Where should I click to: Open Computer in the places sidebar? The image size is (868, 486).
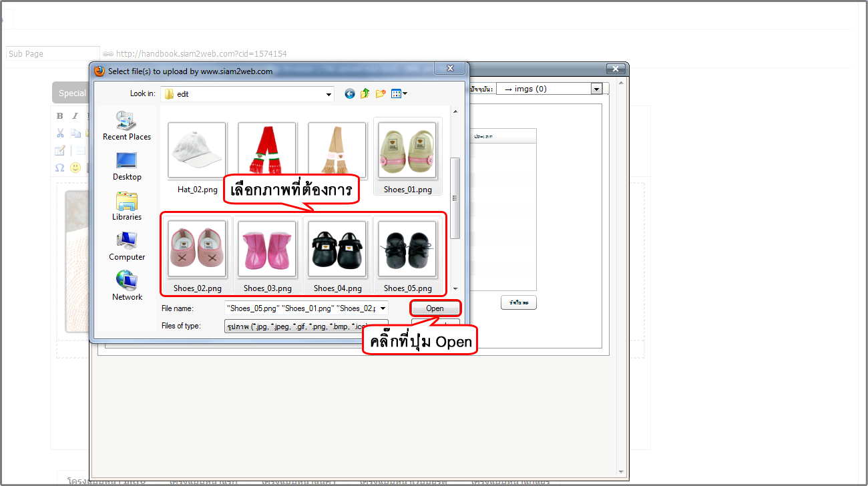pos(127,246)
